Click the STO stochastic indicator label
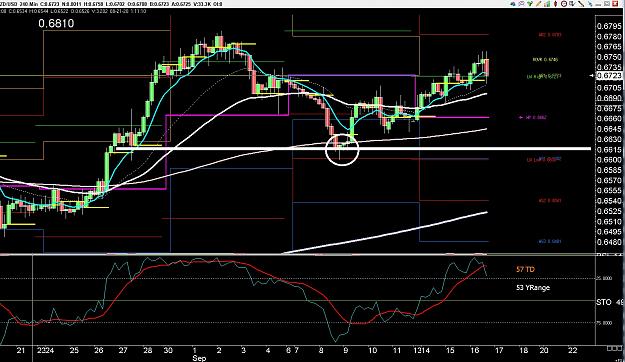Screen dimensions: 625x362 pyautogui.click(x=603, y=302)
